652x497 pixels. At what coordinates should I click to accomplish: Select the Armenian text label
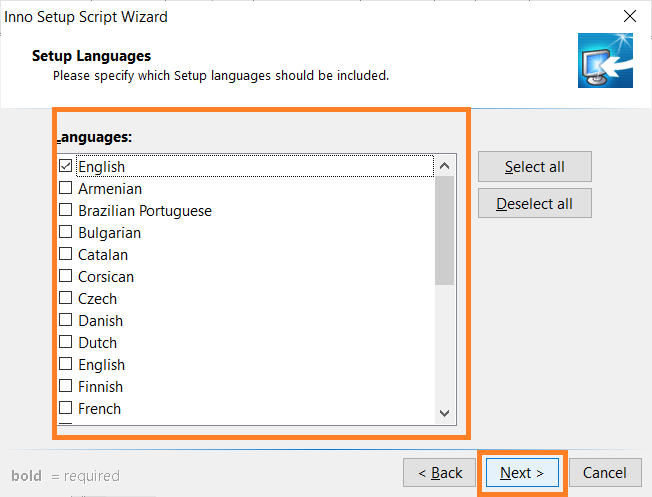coord(110,189)
